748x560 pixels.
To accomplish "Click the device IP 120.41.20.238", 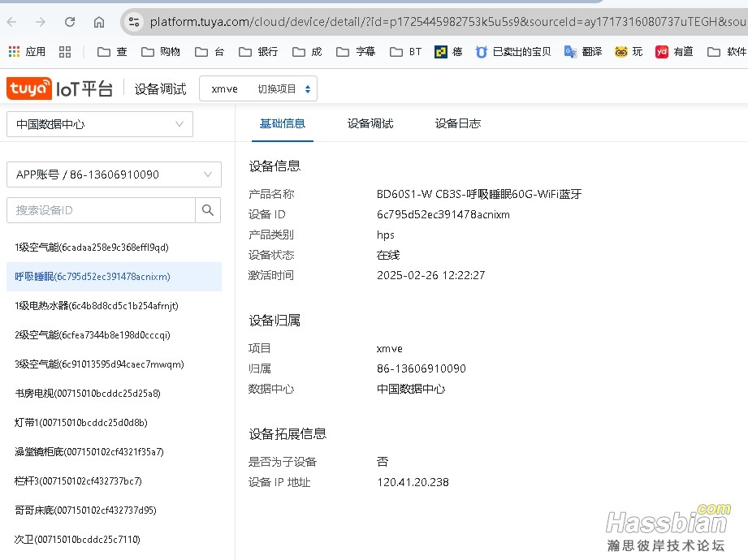I will pyautogui.click(x=413, y=482).
